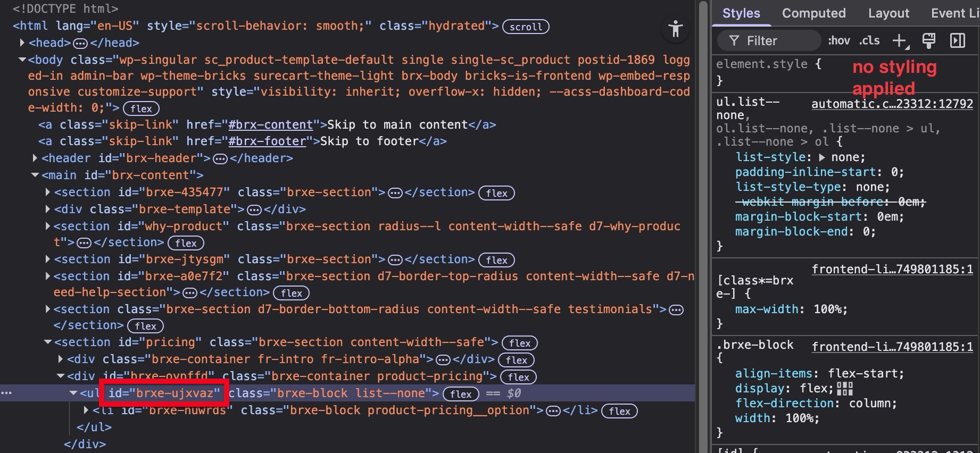The width and height of the screenshot is (980, 453).
Task: Open the Layout tab
Action: pyautogui.click(x=888, y=13)
